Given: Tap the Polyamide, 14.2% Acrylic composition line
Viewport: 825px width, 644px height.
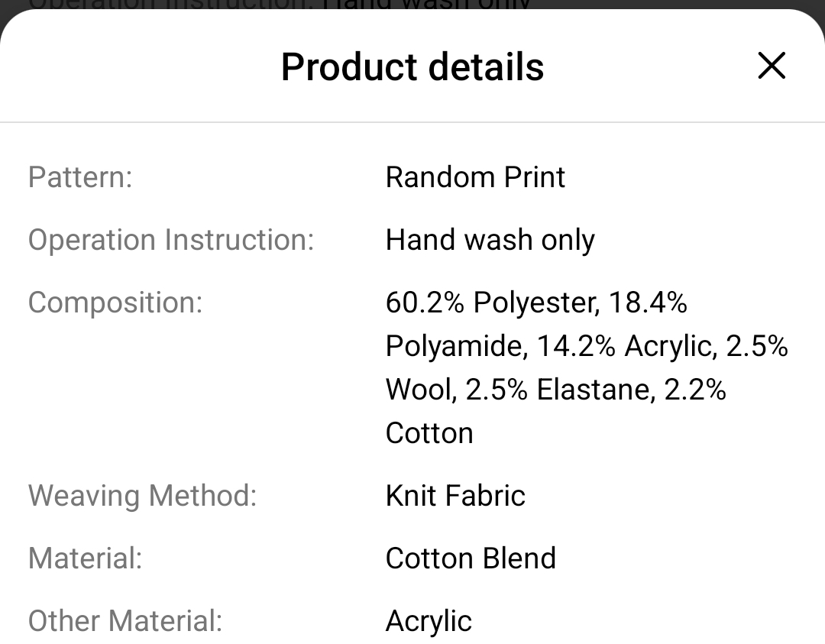Looking at the screenshot, I should [x=587, y=346].
